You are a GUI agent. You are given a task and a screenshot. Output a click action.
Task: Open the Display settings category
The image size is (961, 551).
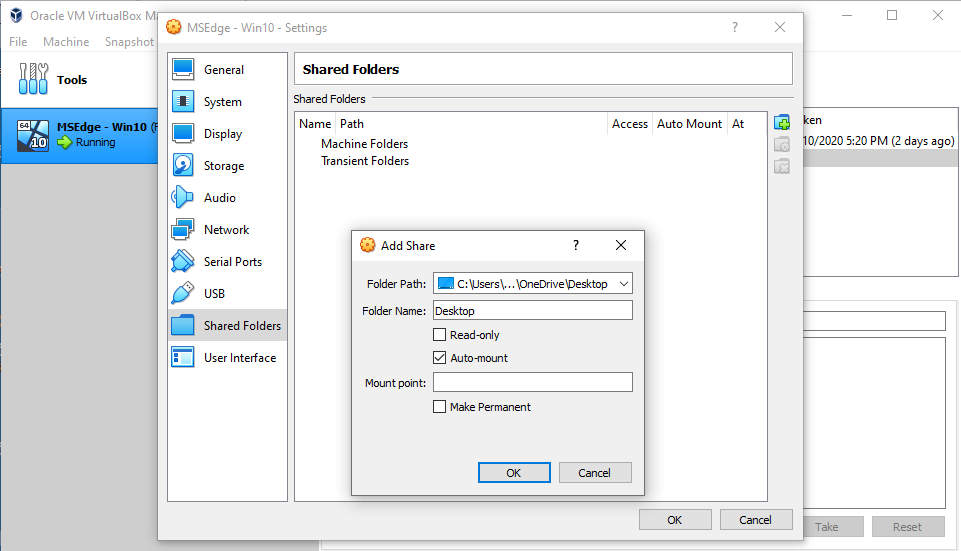pyautogui.click(x=227, y=134)
